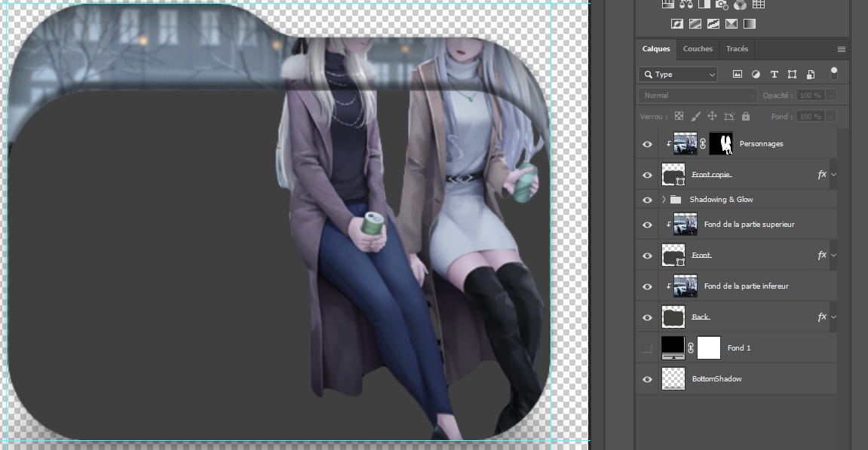Hide the Front layer
This screenshot has height=450, width=868.
[647, 256]
